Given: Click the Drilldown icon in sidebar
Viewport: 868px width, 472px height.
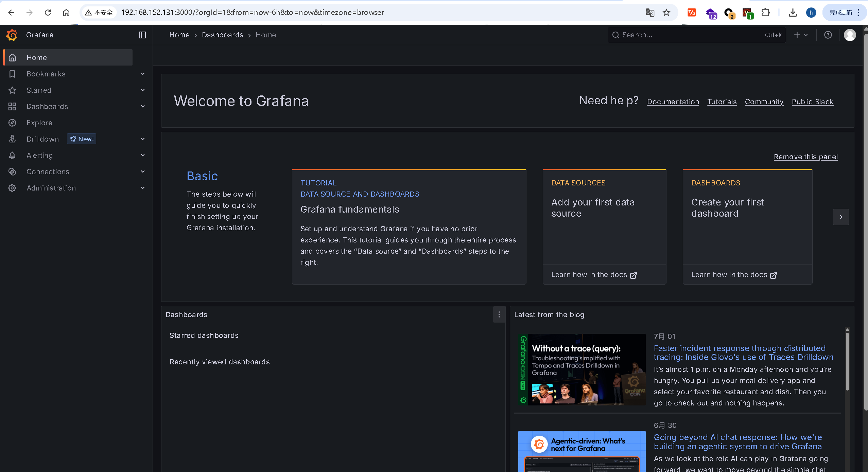Looking at the screenshot, I should [x=12, y=139].
